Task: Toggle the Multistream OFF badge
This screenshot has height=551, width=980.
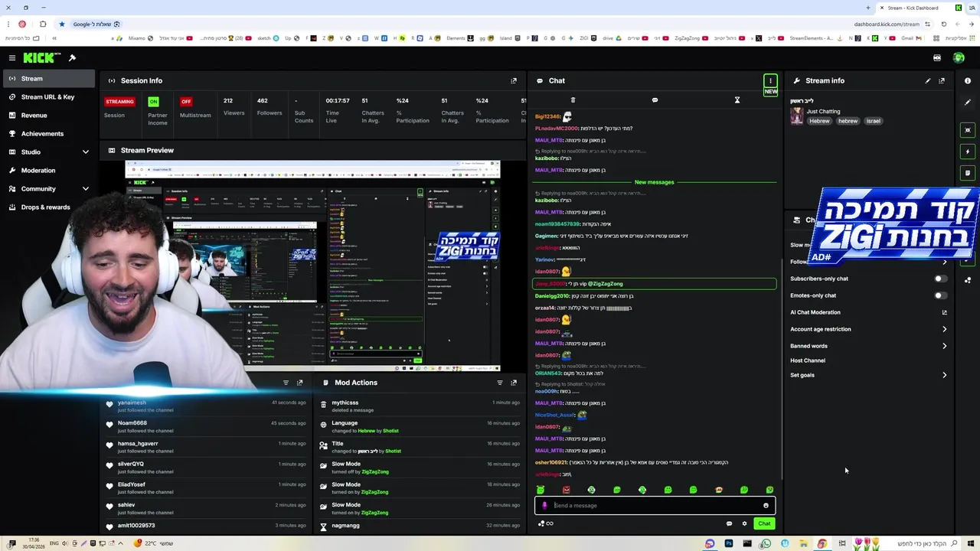Action: coord(186,101)
